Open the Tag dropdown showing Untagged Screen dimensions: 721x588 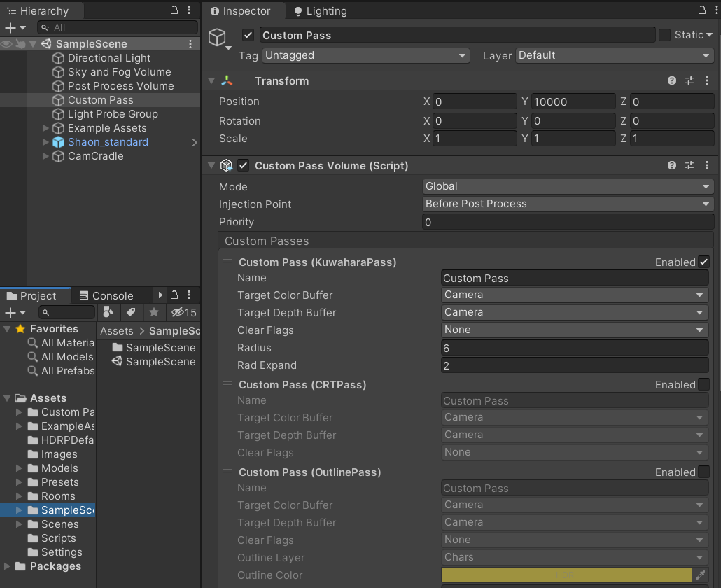tap(365, 56)
